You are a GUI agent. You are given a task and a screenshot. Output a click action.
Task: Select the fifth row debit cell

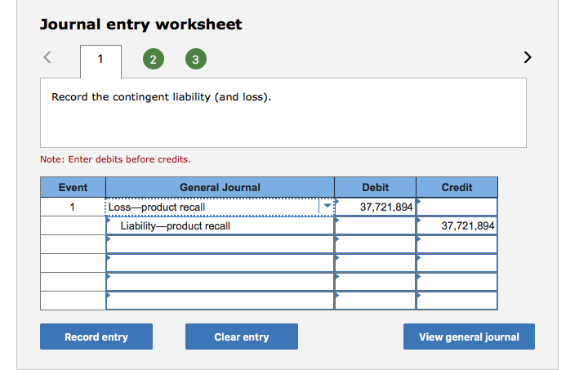tap(376, 282)
